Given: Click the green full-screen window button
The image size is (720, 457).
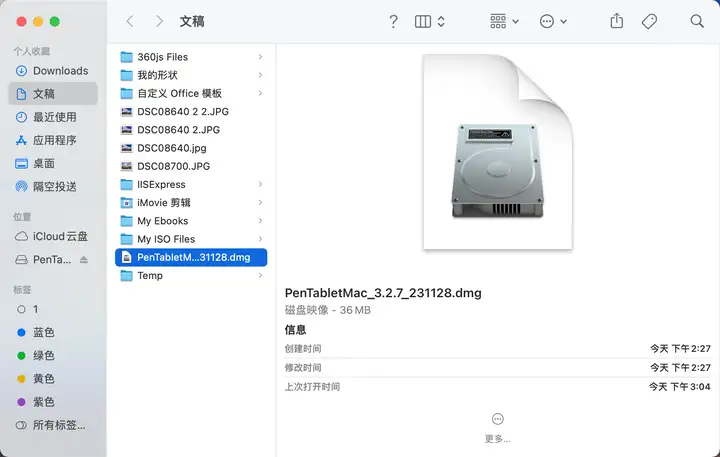Looking at the screenshot, I should 55,22.
